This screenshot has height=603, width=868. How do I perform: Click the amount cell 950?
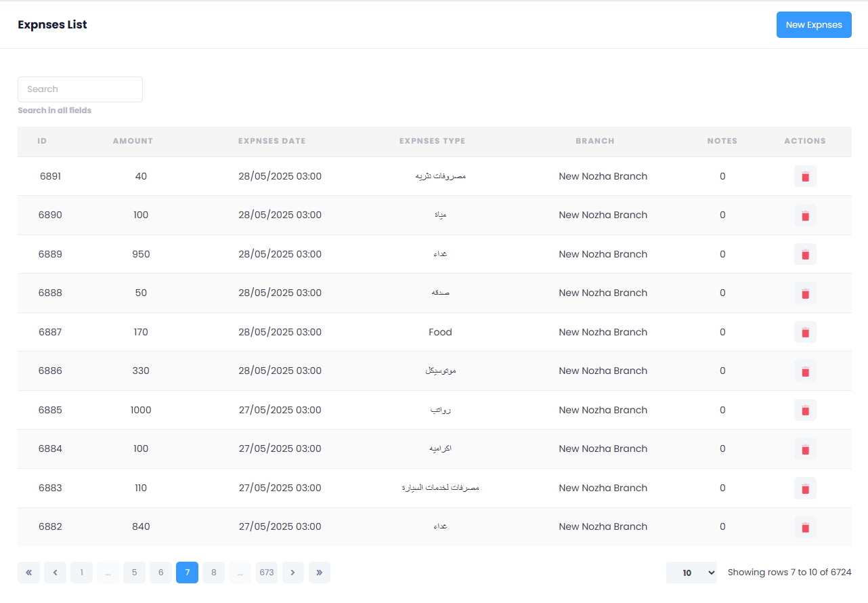coord(141,254)
